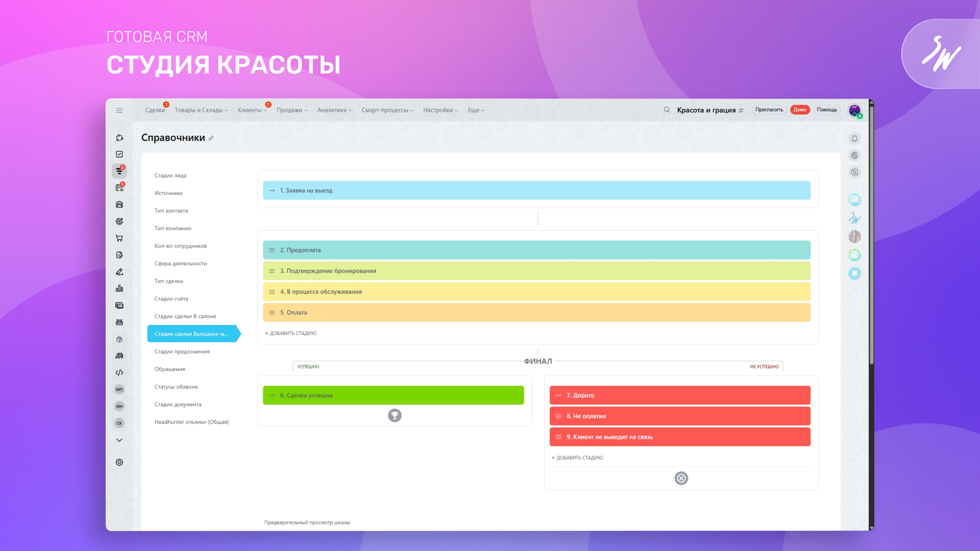The width and height of the screenshot is (980, 551).
Task: Click the Пригласить button
Action: tap(769, 110)
